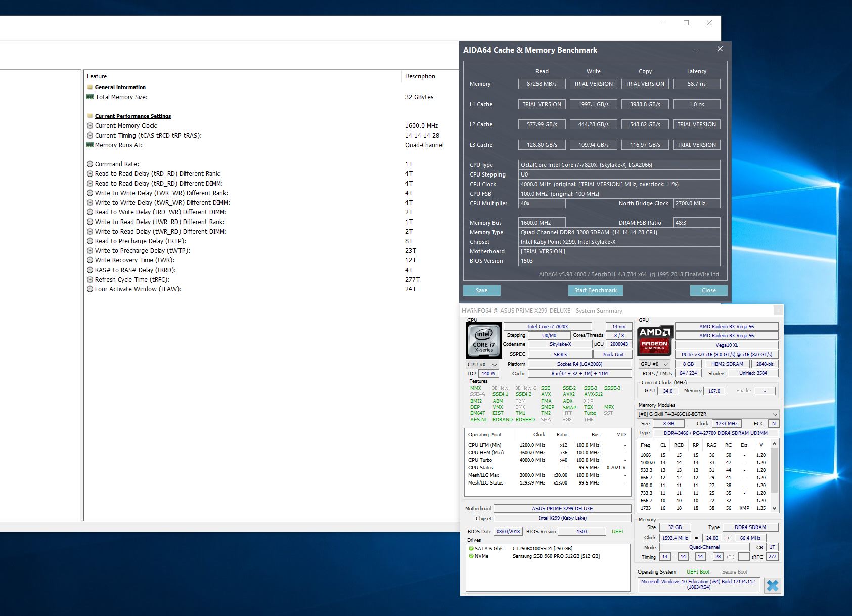Image resolution: width=852 pixels, height=616 pixels.
Task: Click the CPU Type field in benchmark dialog
Action: click(x=619, y=165)
